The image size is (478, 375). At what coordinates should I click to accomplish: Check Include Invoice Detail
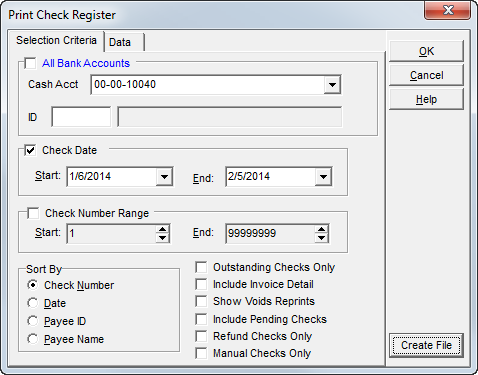[201, 284]
